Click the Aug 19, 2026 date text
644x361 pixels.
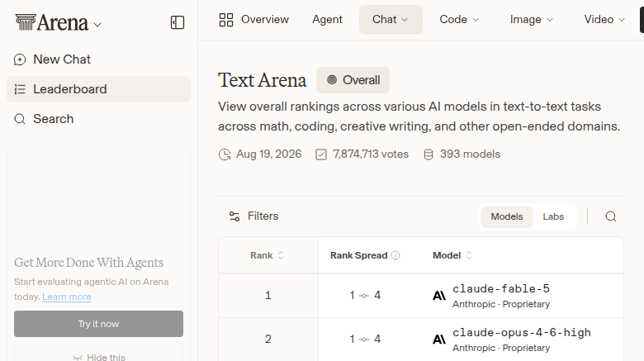268,154
